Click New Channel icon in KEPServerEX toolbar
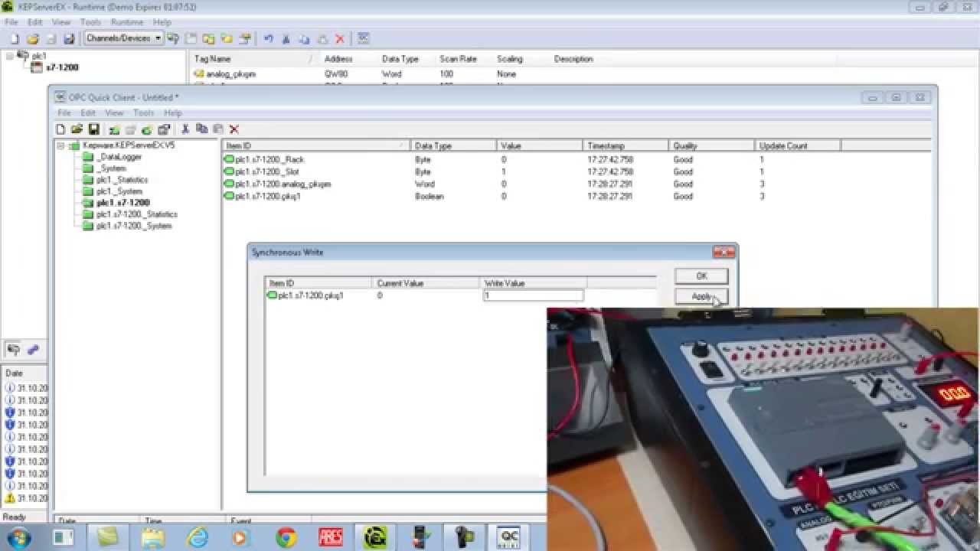Screen dimensions: 980x551 (173, 38)
